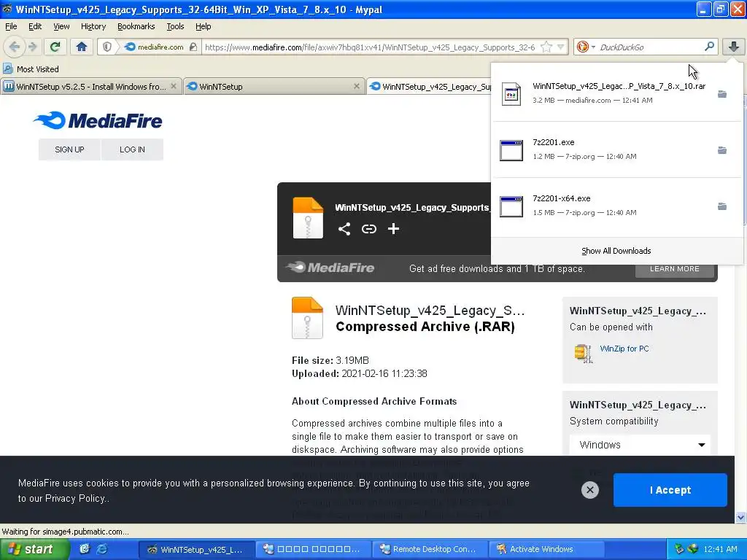Open the Edit menu
The height and width of the screenshot is (560, 747).
[x=35, y=26]
